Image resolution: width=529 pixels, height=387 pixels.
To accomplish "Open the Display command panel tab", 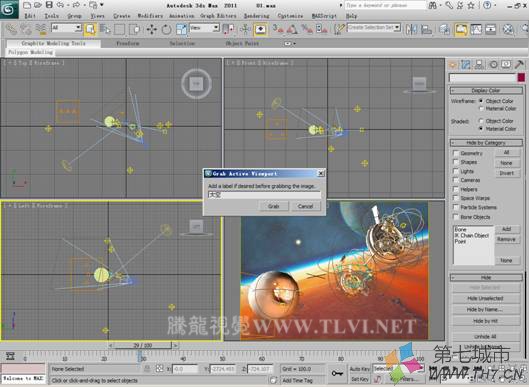I will [506, 65].
